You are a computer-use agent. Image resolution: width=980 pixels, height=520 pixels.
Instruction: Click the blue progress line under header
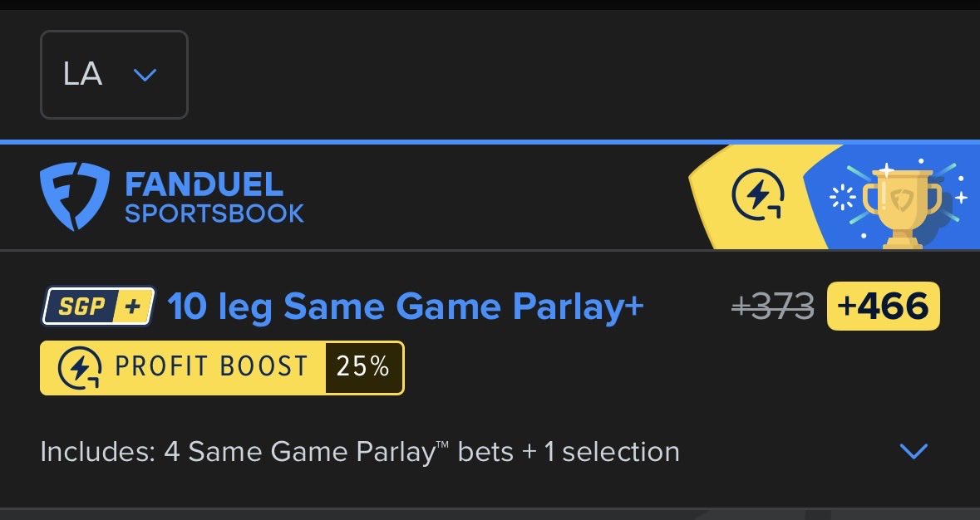pyautogui.click(x=490, y=142)
